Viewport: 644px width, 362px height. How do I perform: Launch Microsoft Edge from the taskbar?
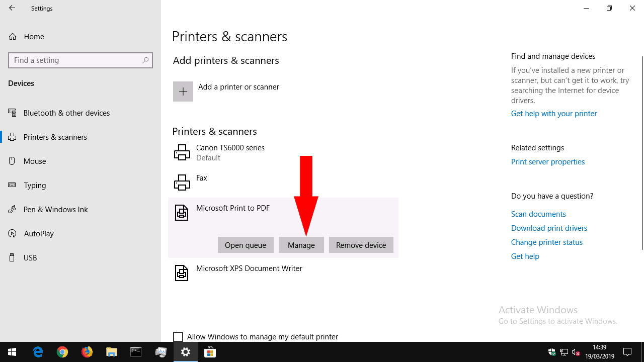pos(38,352)
